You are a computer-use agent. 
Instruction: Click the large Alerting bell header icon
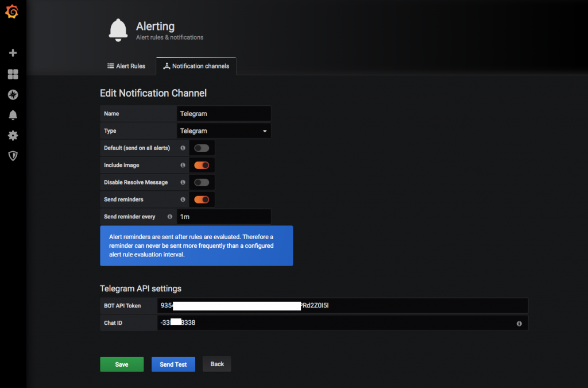coord(118,30)
